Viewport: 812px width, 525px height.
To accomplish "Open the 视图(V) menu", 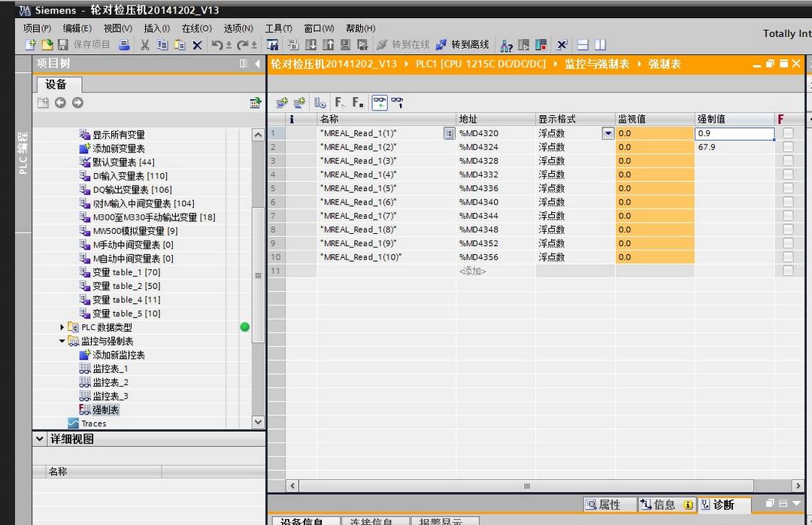I will 118,28.
